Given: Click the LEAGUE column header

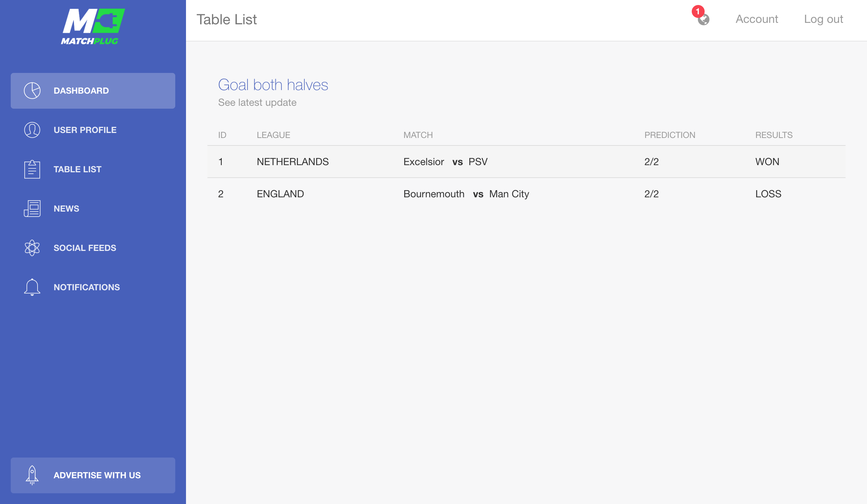Looking at the screenshot, I should point(274,135).
